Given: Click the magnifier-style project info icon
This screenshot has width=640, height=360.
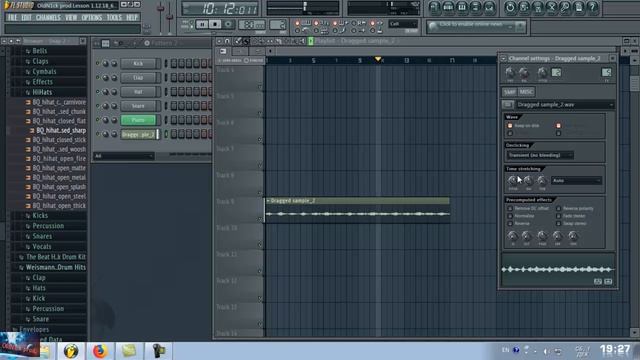Looking at the screenshot, I should click(565, 7).
